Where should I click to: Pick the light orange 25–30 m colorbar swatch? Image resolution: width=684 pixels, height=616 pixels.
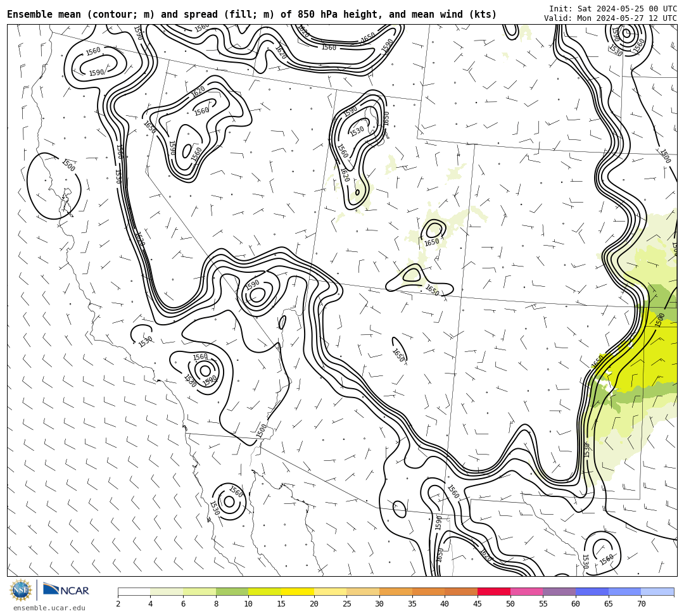point(363,591)
